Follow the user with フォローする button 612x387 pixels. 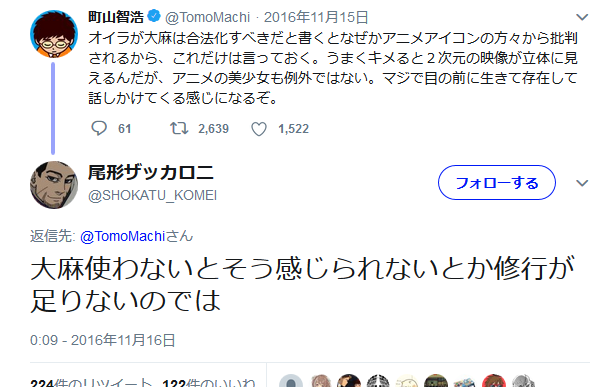tap(496, 183)
